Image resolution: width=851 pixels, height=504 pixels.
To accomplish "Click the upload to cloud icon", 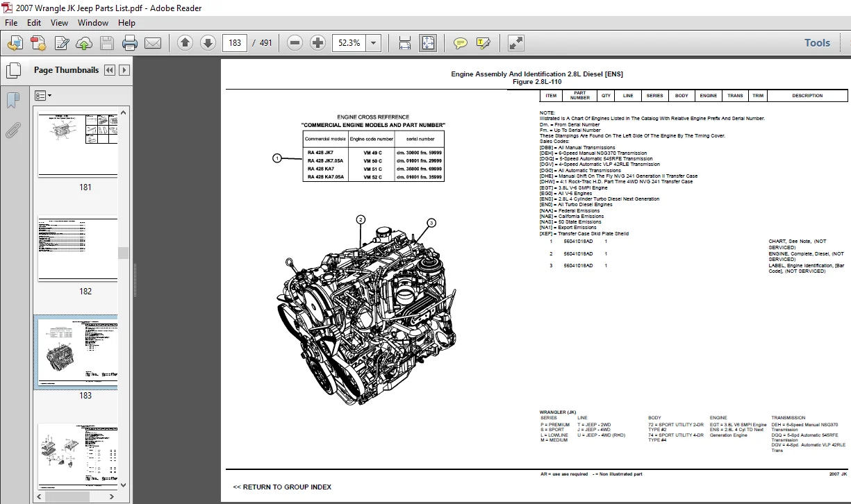I will [x=83, y=43].
